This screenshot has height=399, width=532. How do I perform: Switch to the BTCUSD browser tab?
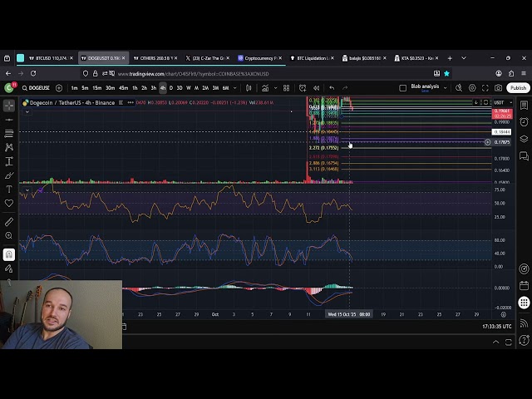click(52, 58)
